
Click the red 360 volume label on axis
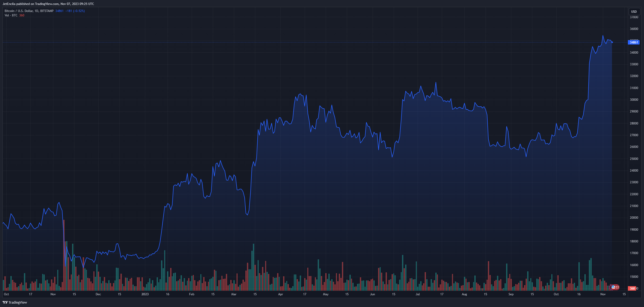point(632,288)
